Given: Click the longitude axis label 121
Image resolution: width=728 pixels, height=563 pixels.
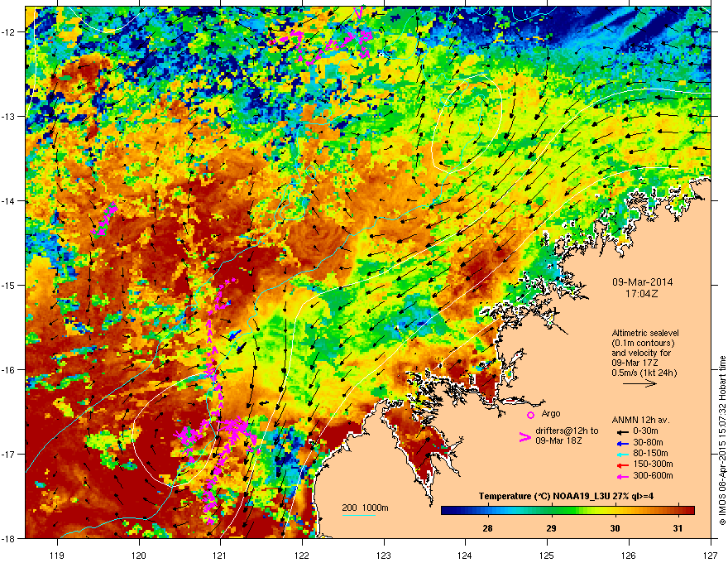Looking at the screenshot, I should click(x=220, y=555).
